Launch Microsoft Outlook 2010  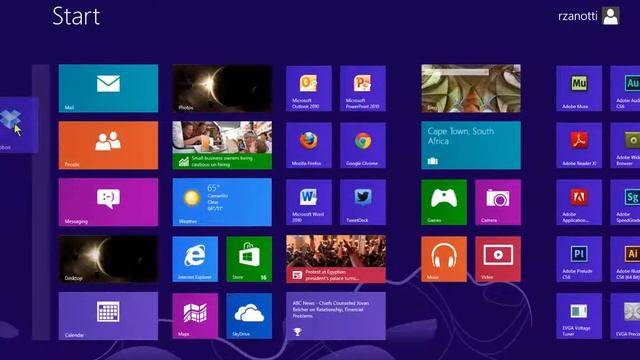[x=309, y=89]
